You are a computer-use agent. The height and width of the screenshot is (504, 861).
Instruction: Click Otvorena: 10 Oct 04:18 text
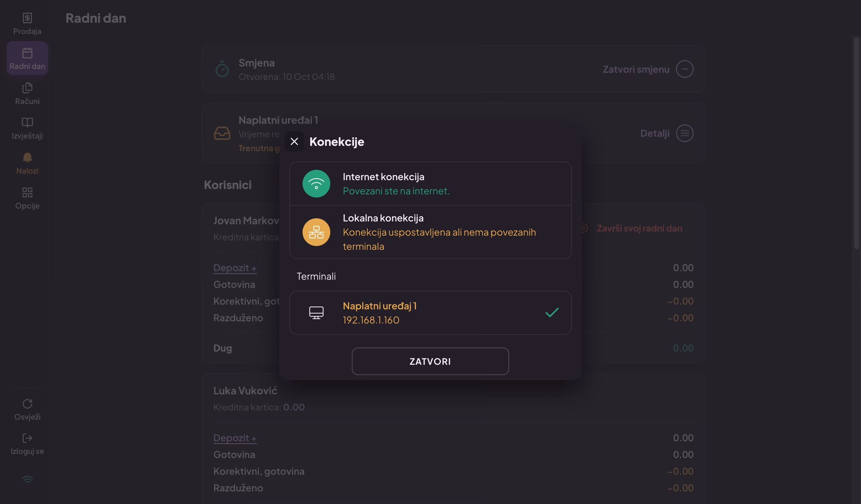click(x=286, y=77)
